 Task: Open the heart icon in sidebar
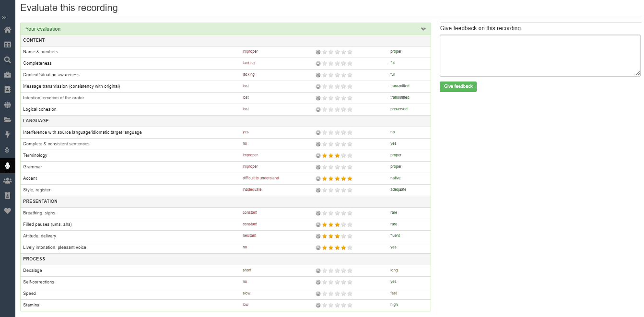pos(7,211)
